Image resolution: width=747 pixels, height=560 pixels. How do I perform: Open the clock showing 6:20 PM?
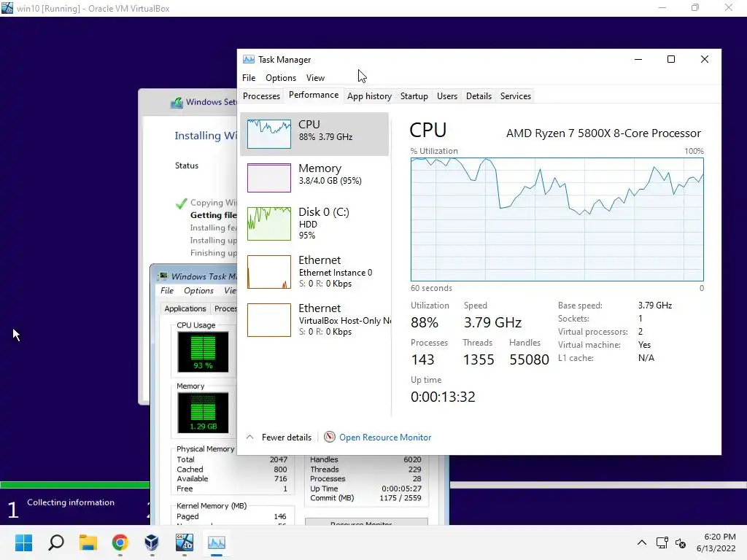click(716, 542)
